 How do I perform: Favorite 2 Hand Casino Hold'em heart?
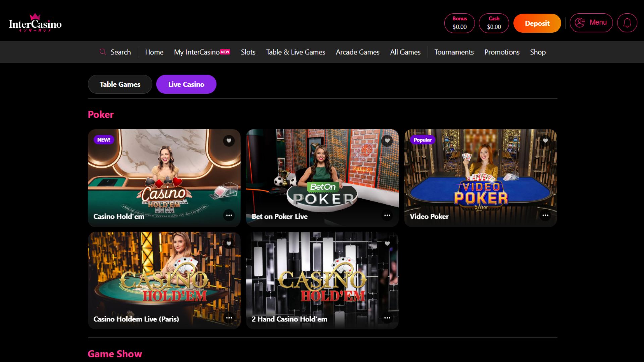[x=387, y=243]
